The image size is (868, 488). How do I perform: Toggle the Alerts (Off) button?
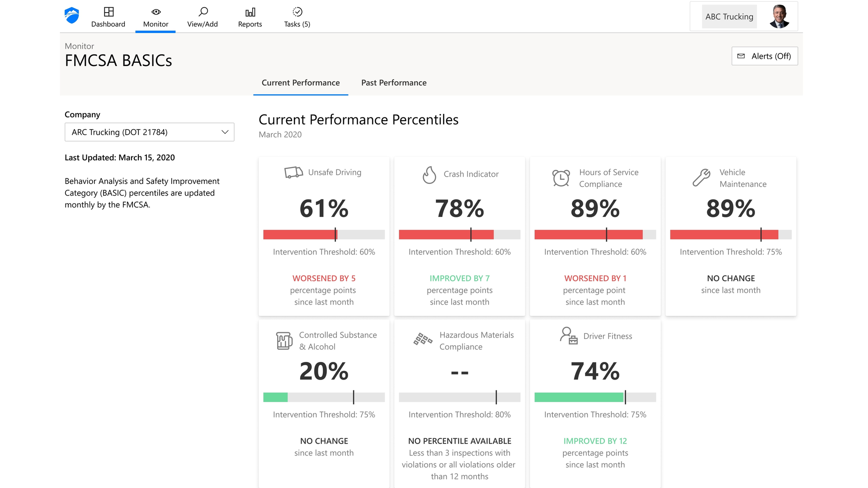[764, 56]
